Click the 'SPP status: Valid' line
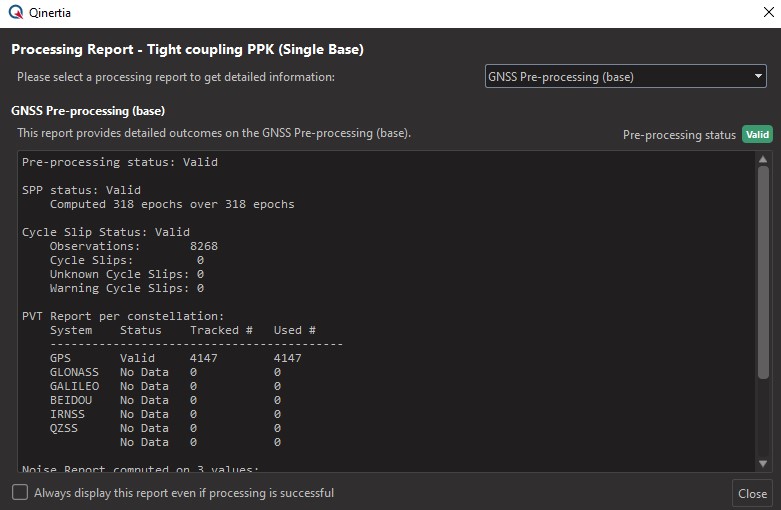This screenshot has height=510, width=781. [81, 190]
